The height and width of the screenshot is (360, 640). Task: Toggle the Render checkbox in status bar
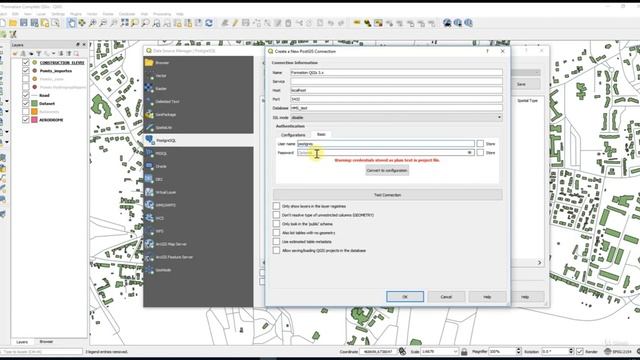(580, 351)
